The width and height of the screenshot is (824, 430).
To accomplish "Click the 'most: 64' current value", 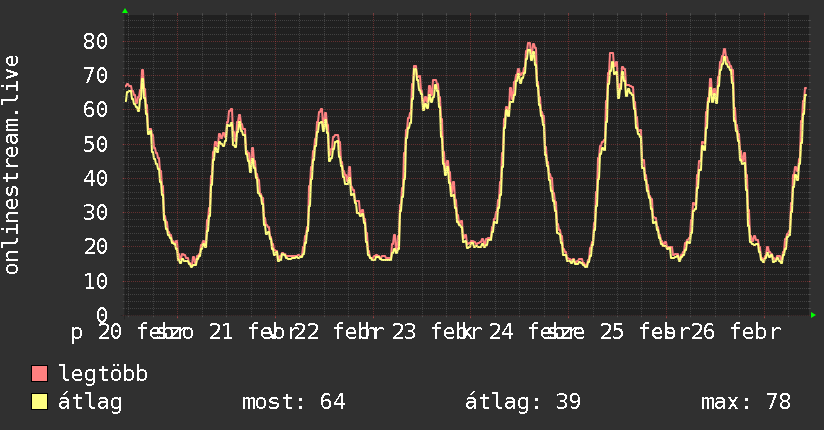I will [294, 402].
